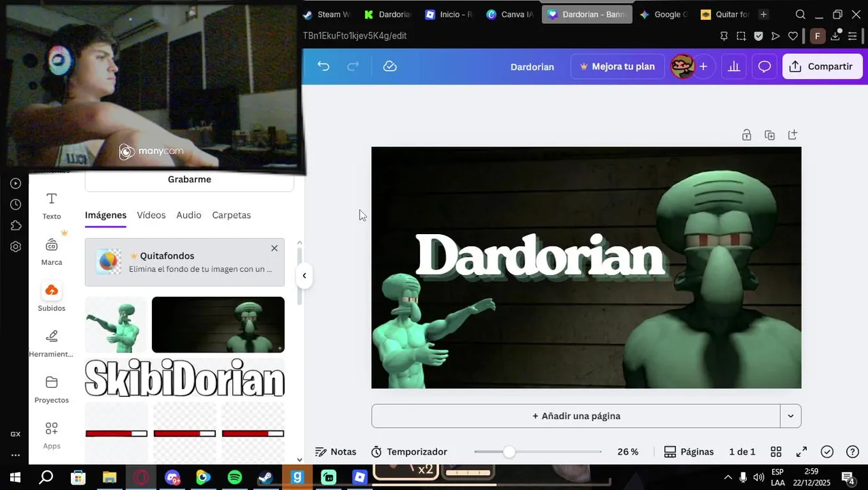
Task: Open the Notas panel
Action: point(336,452)
